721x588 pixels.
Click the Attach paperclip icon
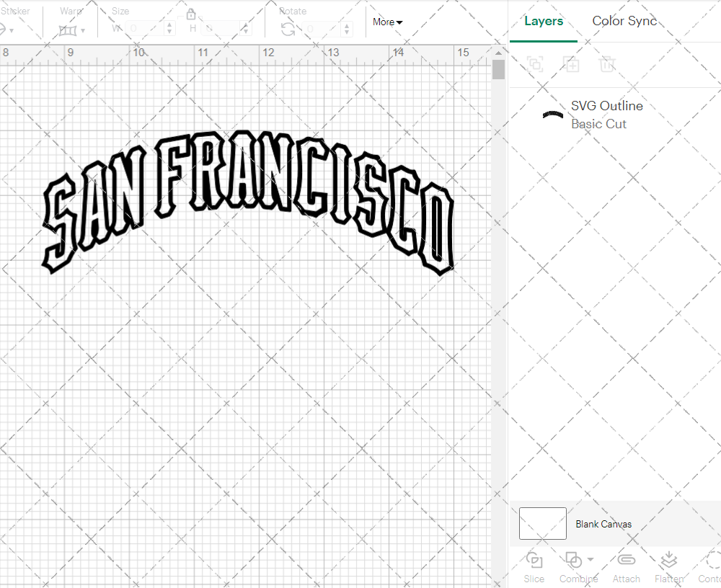pos(626,560)
